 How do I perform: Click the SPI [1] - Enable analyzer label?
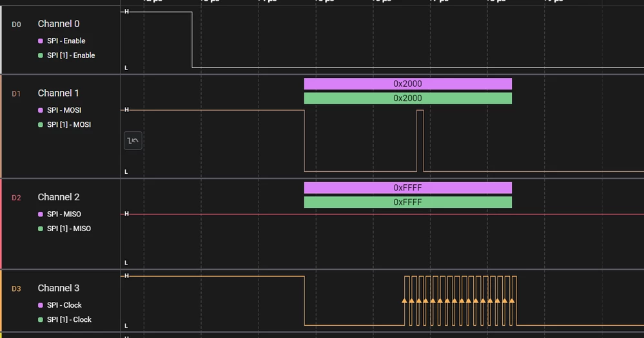71,55
